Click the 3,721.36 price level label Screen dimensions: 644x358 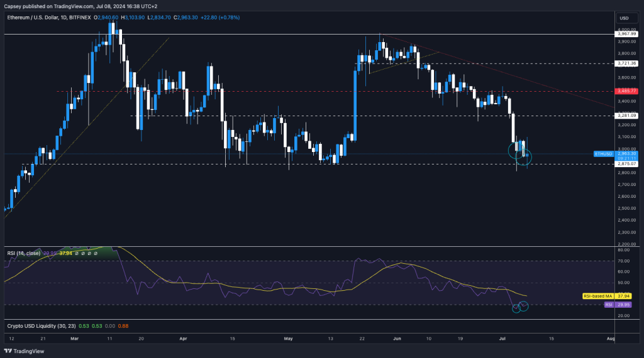[627, 63]
